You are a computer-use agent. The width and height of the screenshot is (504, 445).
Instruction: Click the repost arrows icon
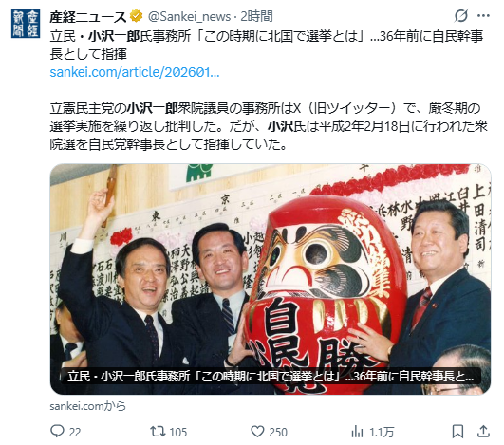(158, 431)
